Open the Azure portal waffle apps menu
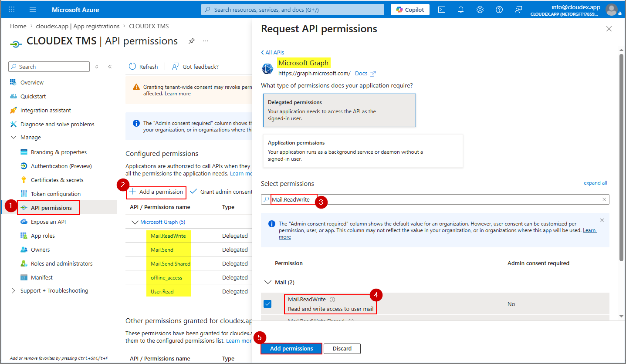626x364 pixels. (x=12, y=10)
